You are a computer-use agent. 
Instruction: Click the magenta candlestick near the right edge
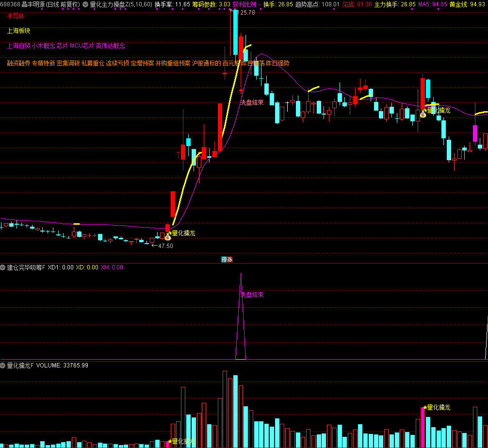coord(475,133)
